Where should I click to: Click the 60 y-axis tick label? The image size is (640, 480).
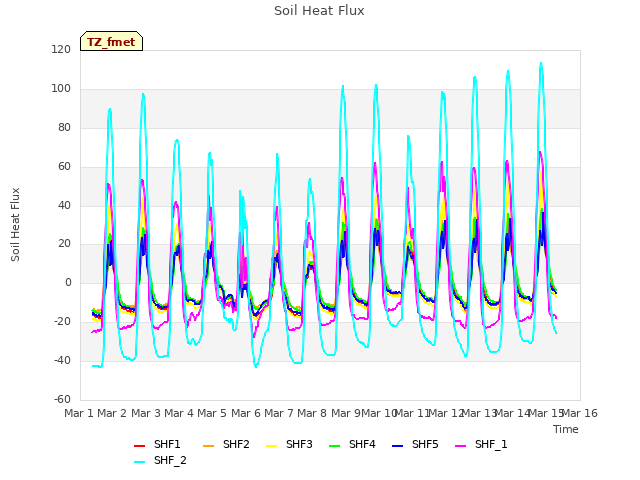64,167
